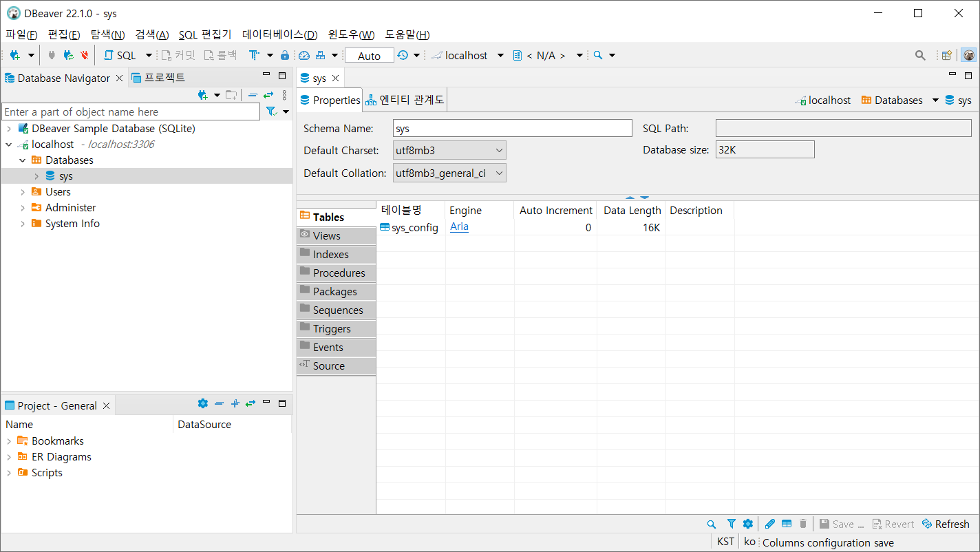Switch to the 프로젝트 tab
This screenshot has height=552, width=980.
click(158, 77)
